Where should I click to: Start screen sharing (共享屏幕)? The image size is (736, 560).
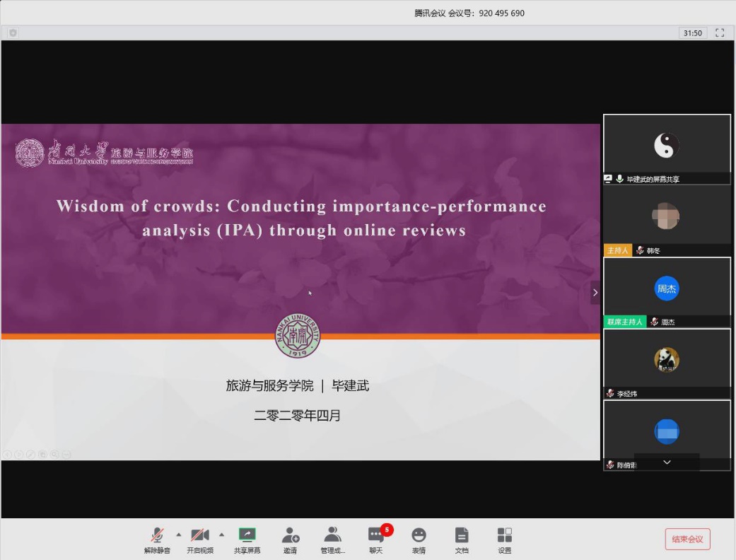[247, 539]
